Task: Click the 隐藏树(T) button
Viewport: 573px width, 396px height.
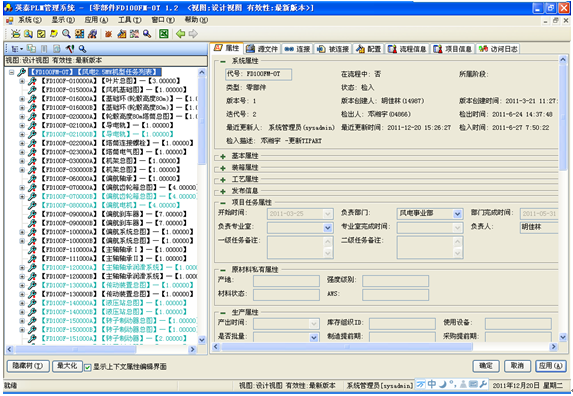Action: pyautogui.click(x=28, y=366)
